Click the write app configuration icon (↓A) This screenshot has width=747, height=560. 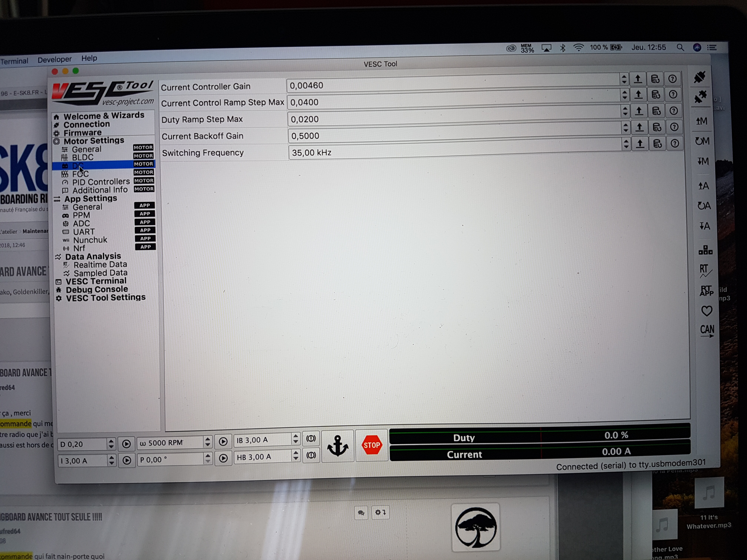[704, 226]
